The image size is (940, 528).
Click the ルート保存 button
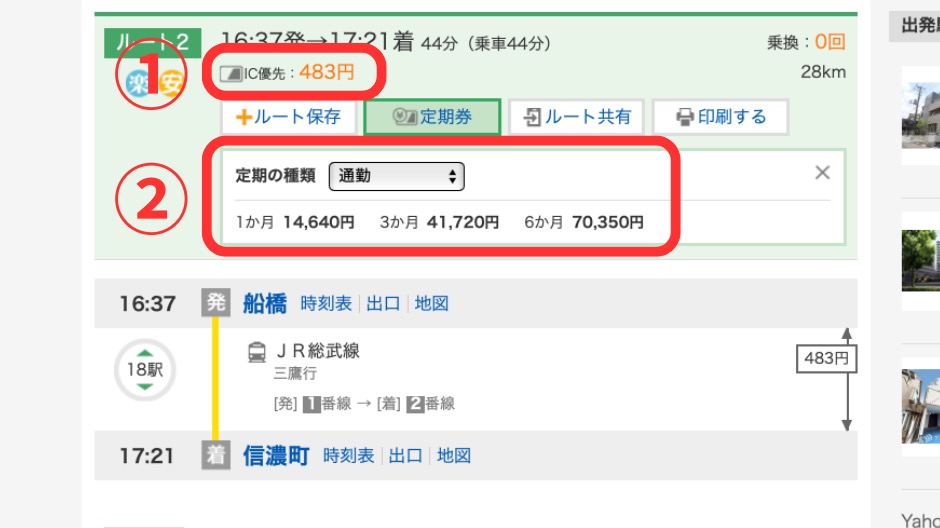pos(288,117)
